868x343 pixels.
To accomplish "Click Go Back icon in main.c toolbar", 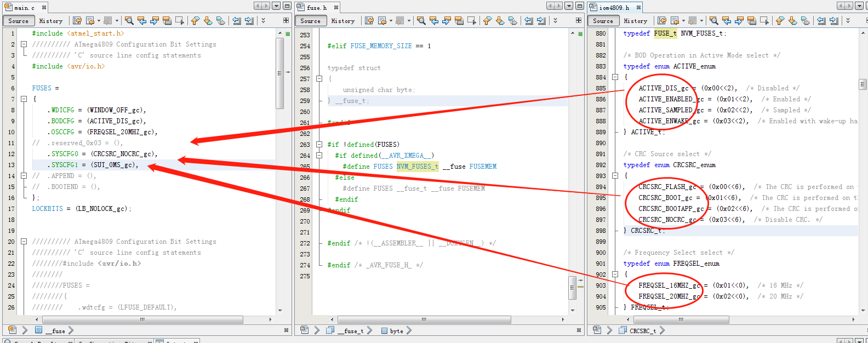I will tap(90, 20).
